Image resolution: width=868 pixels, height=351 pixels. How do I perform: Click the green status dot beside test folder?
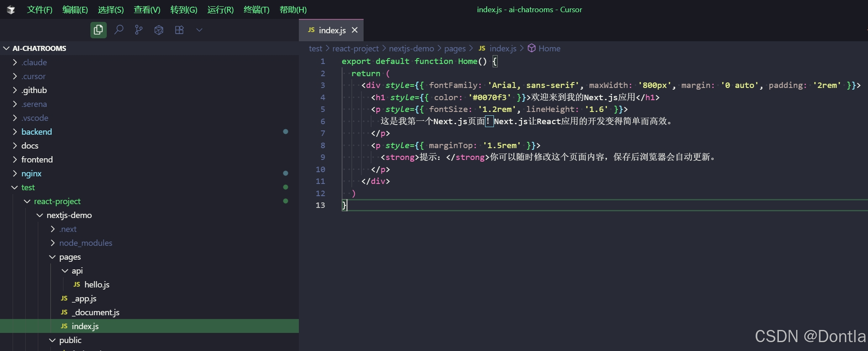pyautogui.click(x=286, y=187)
